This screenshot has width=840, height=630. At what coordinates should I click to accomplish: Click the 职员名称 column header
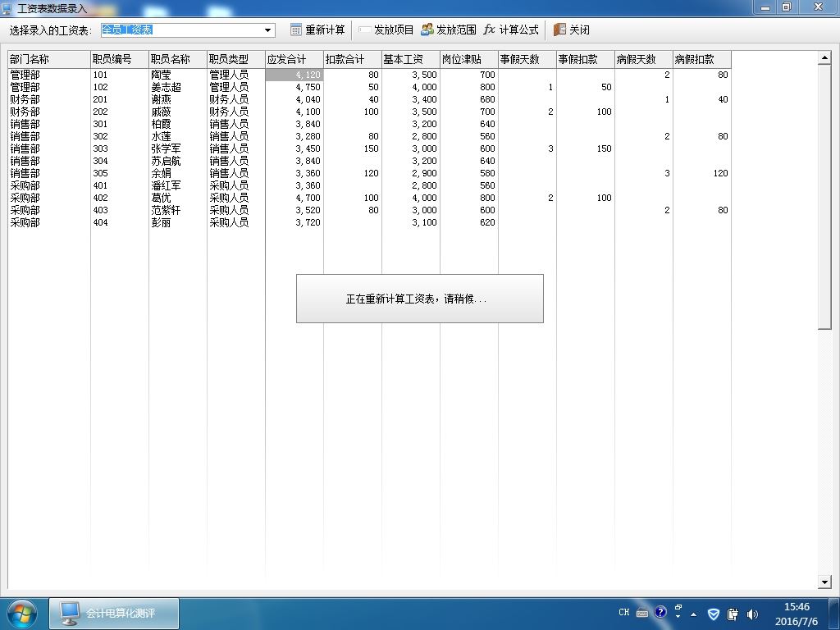coord(178,59)
